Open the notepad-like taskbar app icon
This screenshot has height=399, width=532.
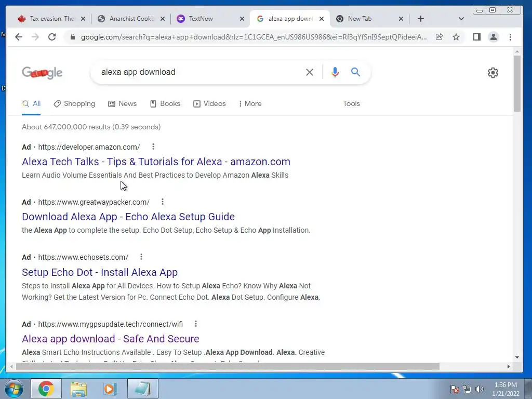[142, 389]
